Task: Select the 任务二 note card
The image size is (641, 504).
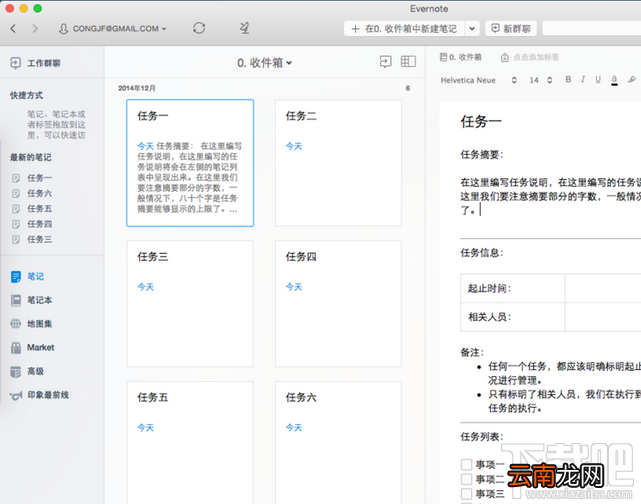Action: [x=338, y=163]
